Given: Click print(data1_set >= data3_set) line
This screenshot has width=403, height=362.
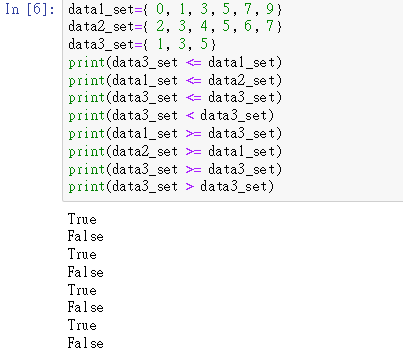Looking at the screenshot, I should [x=175, y=134].
